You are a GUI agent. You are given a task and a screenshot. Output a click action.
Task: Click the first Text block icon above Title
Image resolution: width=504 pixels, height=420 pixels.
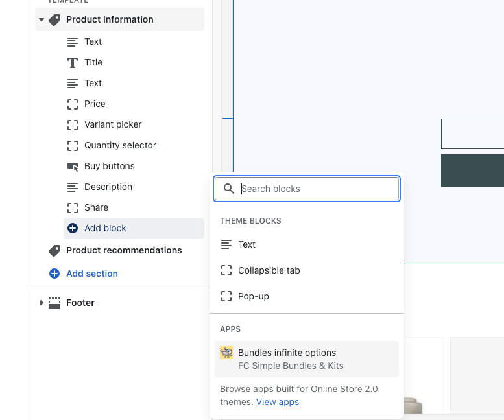click(x=73, y=41)
